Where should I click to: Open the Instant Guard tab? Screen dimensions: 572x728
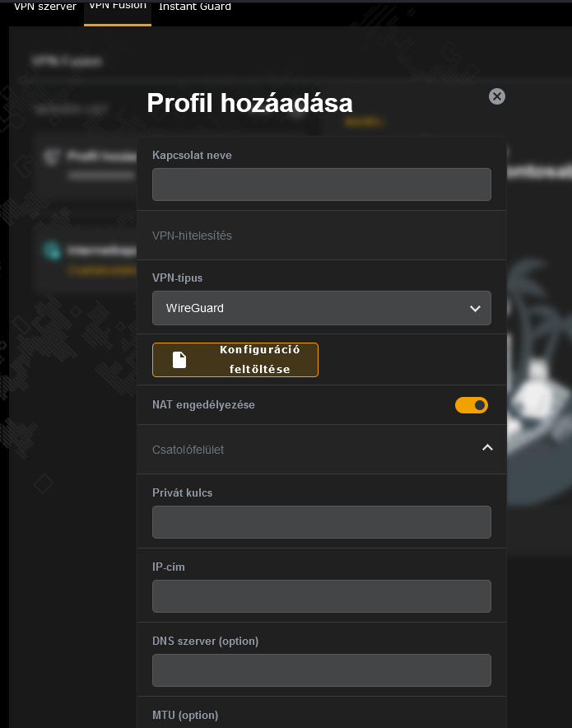(x=195, y=7)
